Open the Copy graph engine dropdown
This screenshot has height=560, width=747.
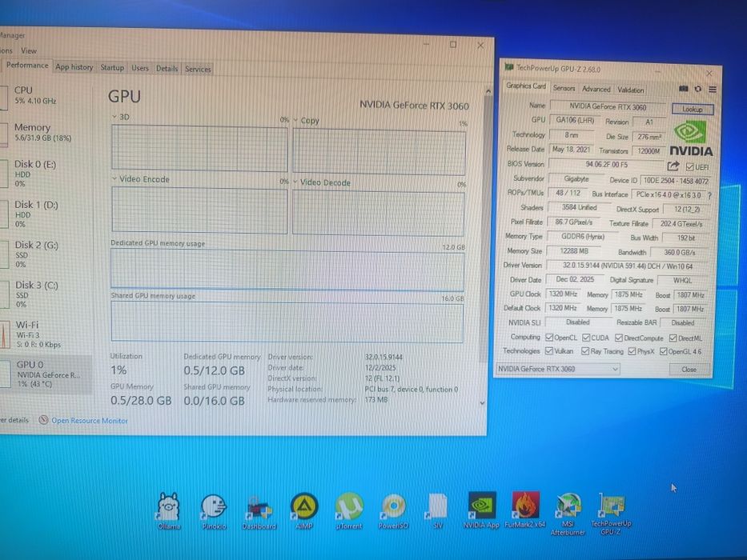click(x=296, y=120)
